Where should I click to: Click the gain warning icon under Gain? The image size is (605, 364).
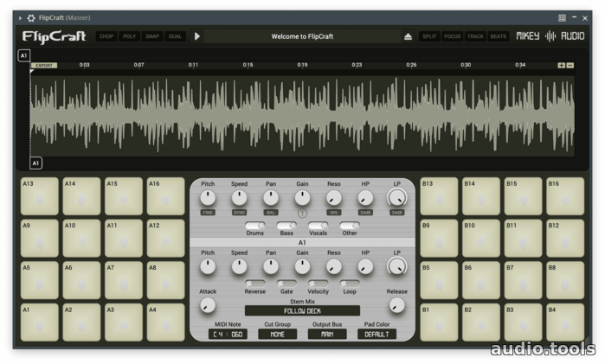[x=302, y=213]
